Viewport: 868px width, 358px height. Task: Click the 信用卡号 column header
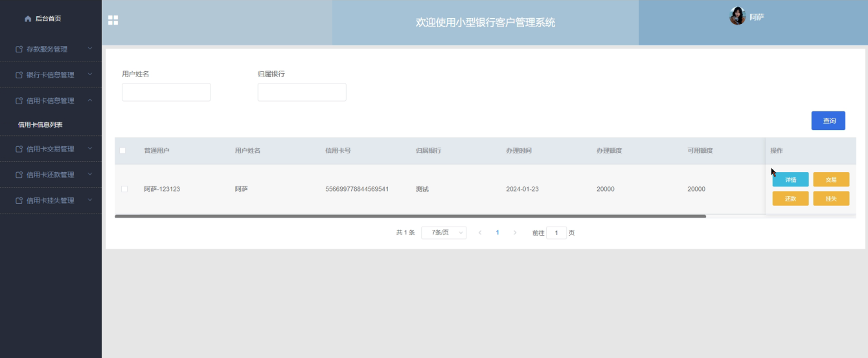click(338, 151)
